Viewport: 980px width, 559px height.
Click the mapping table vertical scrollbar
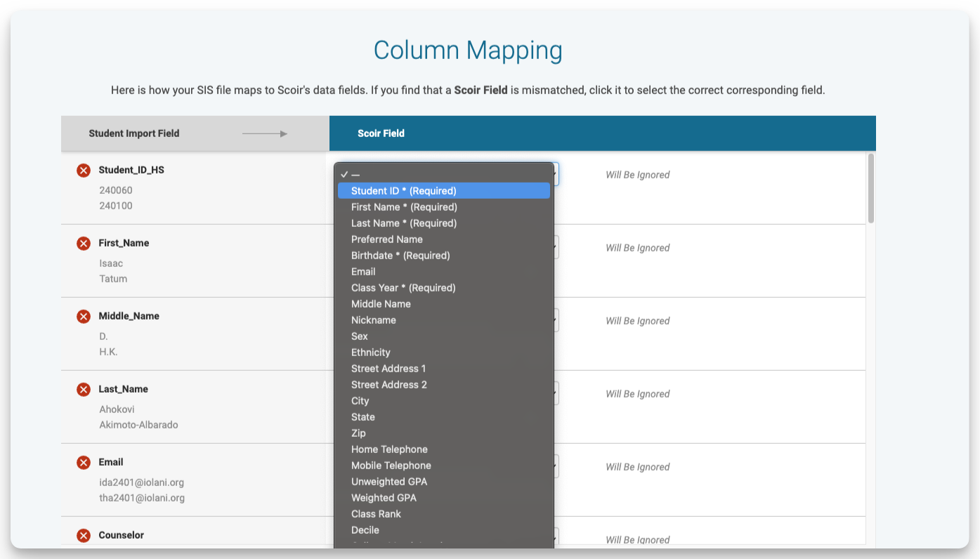[871, 188]
